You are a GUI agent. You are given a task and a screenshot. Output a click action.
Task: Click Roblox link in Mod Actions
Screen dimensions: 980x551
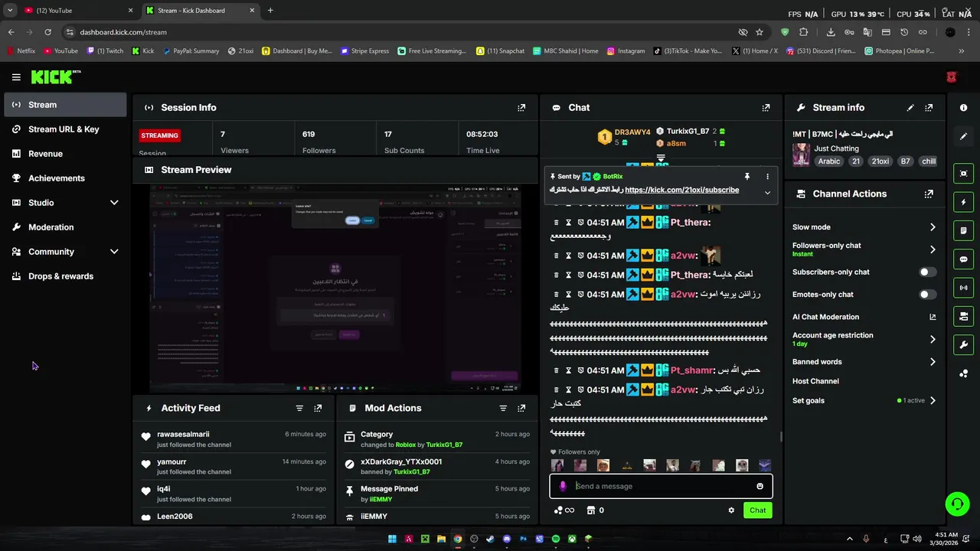point(406,445)
